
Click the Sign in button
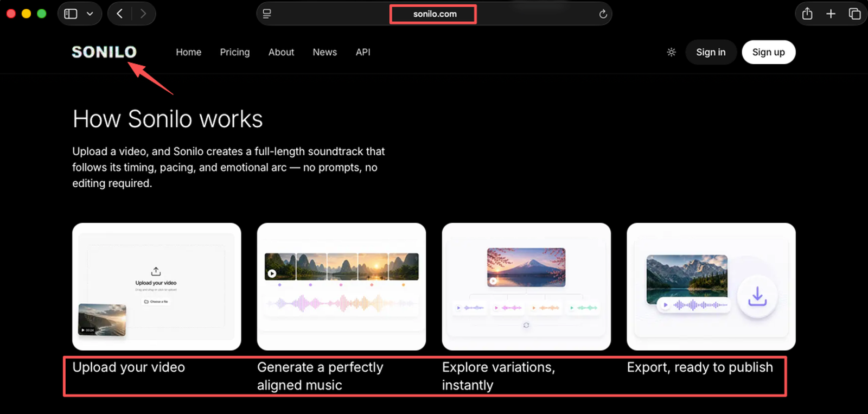[711, 52]
